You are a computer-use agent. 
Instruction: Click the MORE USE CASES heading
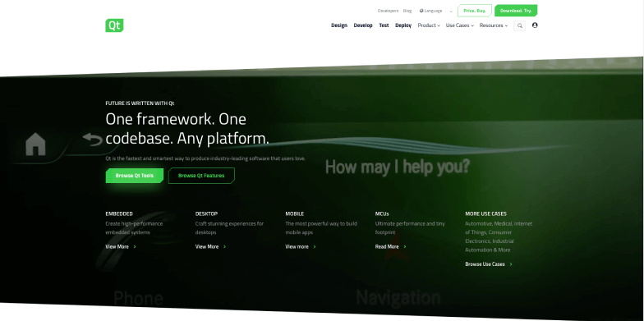(x=486, y=213)
